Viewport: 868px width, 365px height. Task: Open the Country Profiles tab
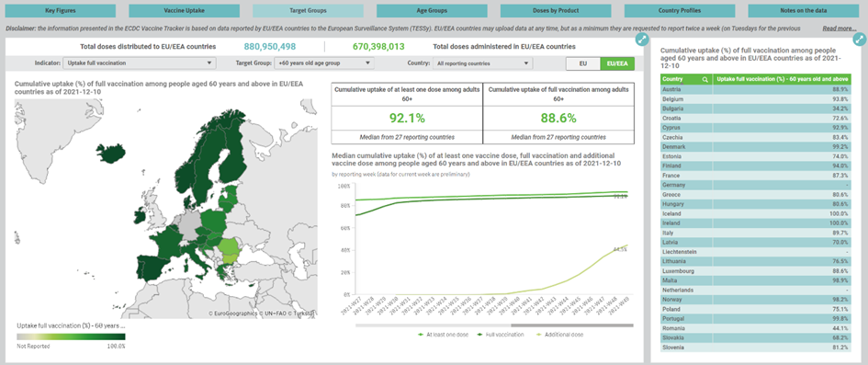click(680, 10)
